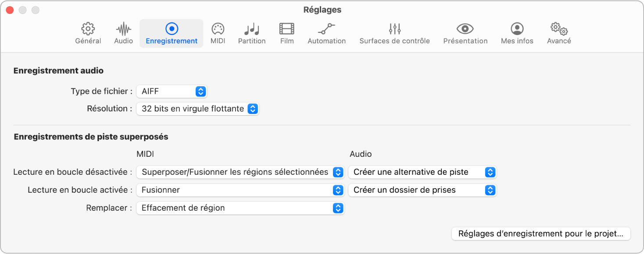Open the Créer une alternative de piste dropdown
This screenshot has height=254, width=644.
click(x=422, y=172)
